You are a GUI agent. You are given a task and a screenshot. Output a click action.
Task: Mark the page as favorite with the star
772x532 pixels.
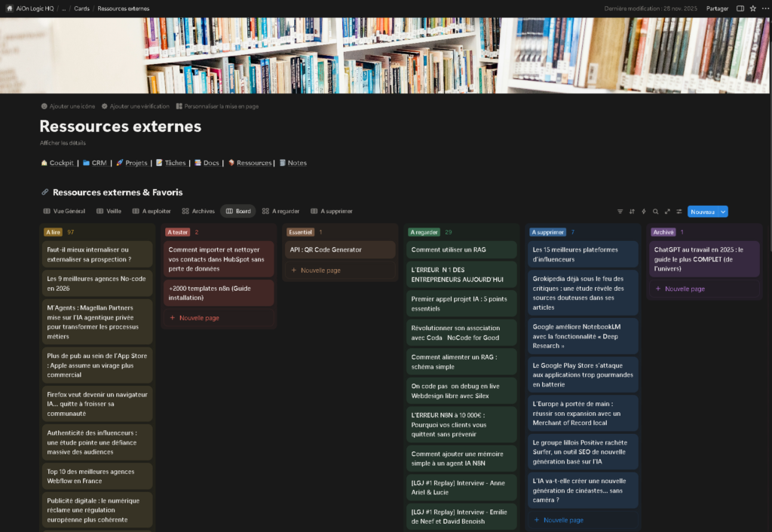(x=752, y=8)
